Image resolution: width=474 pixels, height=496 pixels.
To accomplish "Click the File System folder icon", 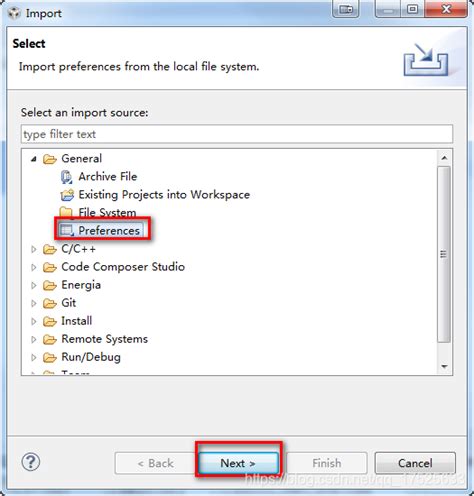I will [x=66, y=212].
